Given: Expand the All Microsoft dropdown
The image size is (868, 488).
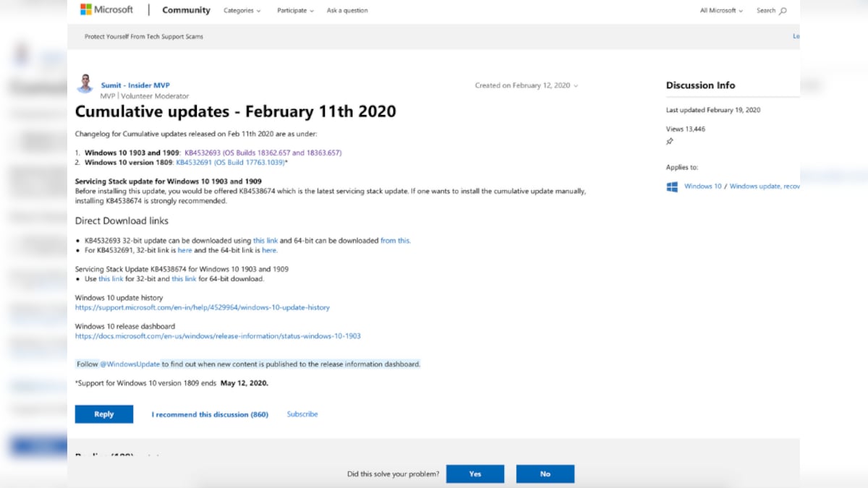Looking at the screenshot, I should tap(720, 11).
